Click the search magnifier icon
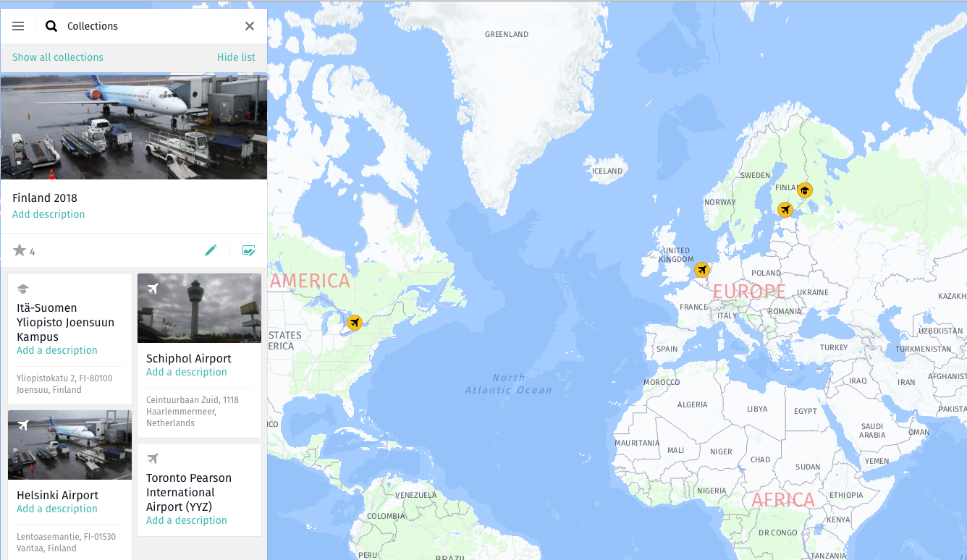The image size is (967, 560). point(51,26)
